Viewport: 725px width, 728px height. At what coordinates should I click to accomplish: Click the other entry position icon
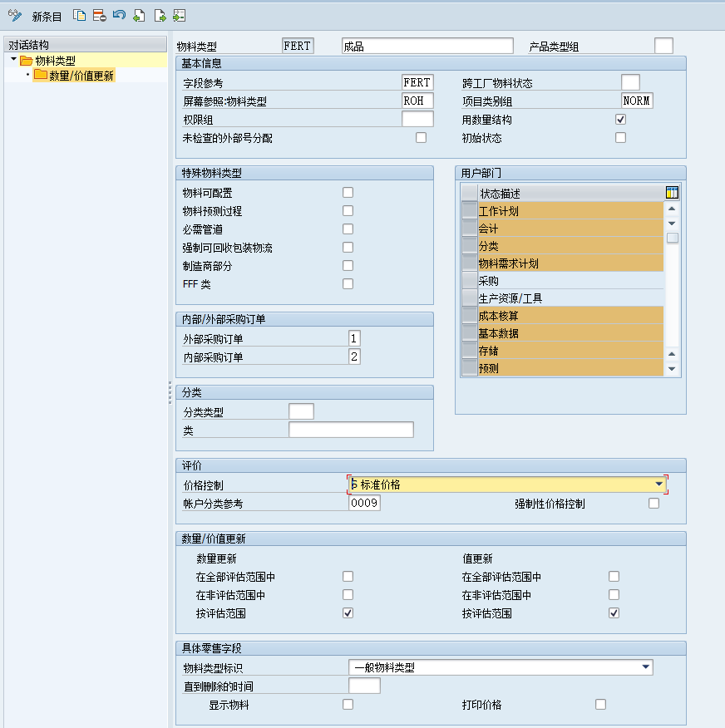pyautogui.click(x=179, y=16)
